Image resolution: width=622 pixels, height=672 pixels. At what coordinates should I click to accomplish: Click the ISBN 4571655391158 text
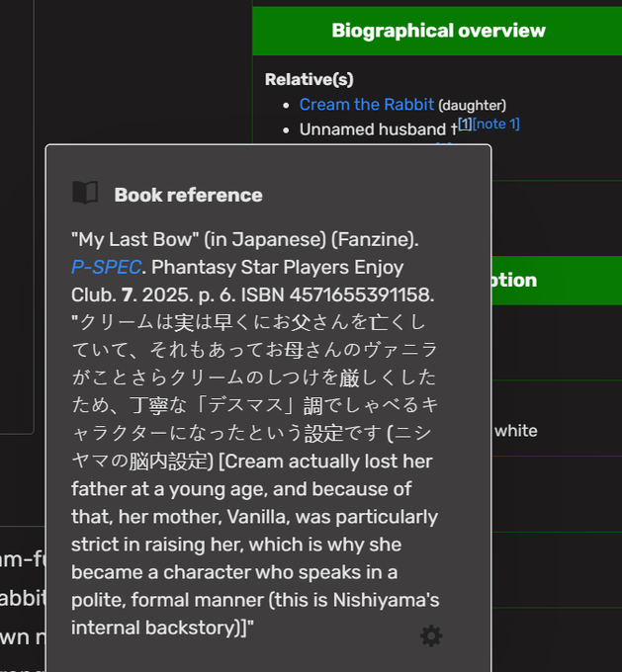tap(337, 294)
